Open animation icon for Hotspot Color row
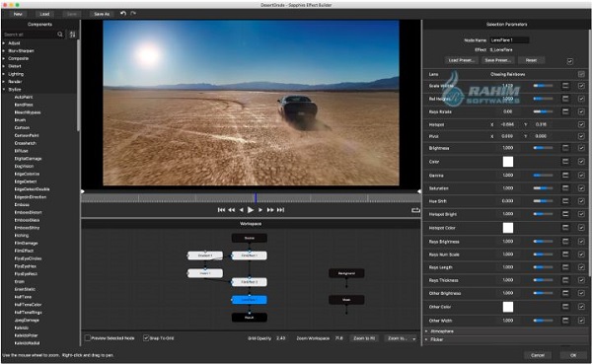The height and width of the screenshot is (364, 592). pos(565,228)
